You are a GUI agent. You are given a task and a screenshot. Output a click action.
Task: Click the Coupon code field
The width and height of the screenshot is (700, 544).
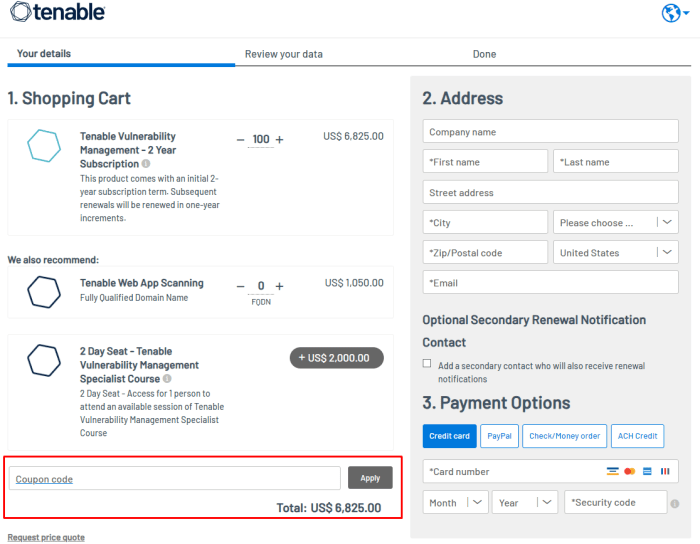[175, 478]
